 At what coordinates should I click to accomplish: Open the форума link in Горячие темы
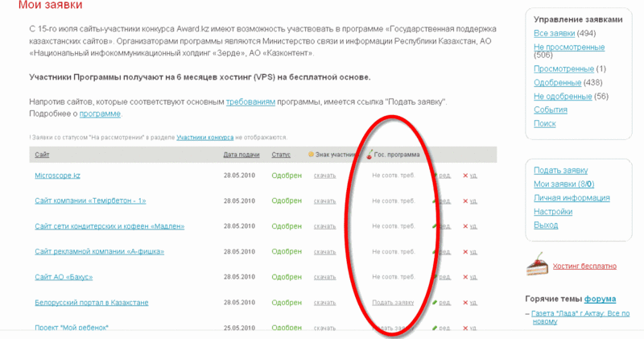[600, 299]
